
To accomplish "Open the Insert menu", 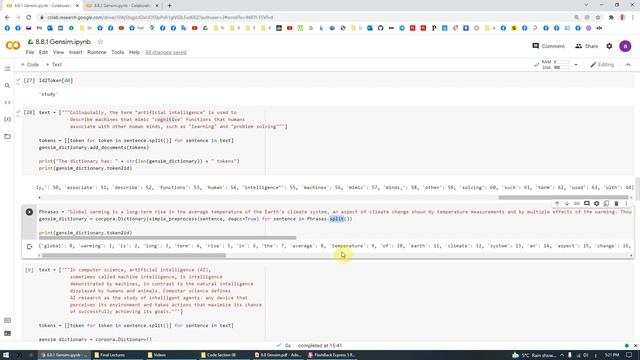I will (x=76, y=52).
